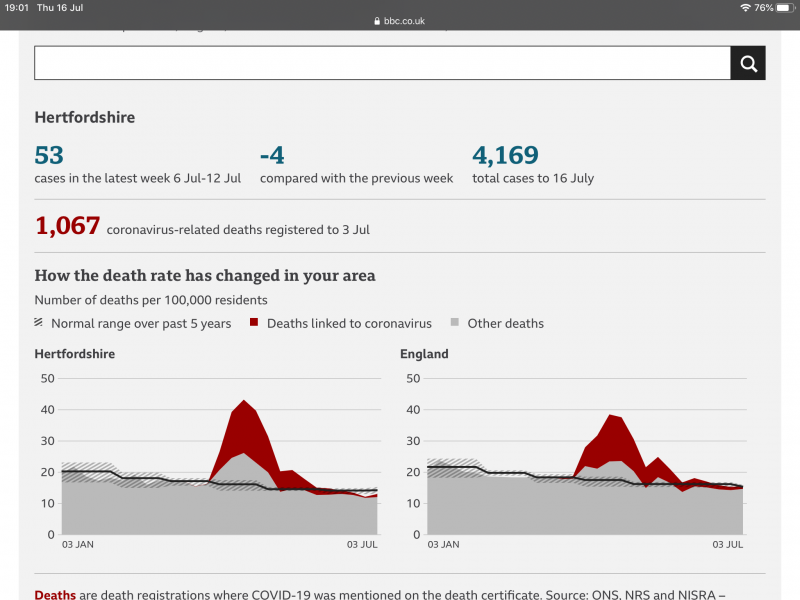Click the 03 JUL label on the England chart
Image resolution: width=800 pixels, height=600 pixels.
[727, 545]
